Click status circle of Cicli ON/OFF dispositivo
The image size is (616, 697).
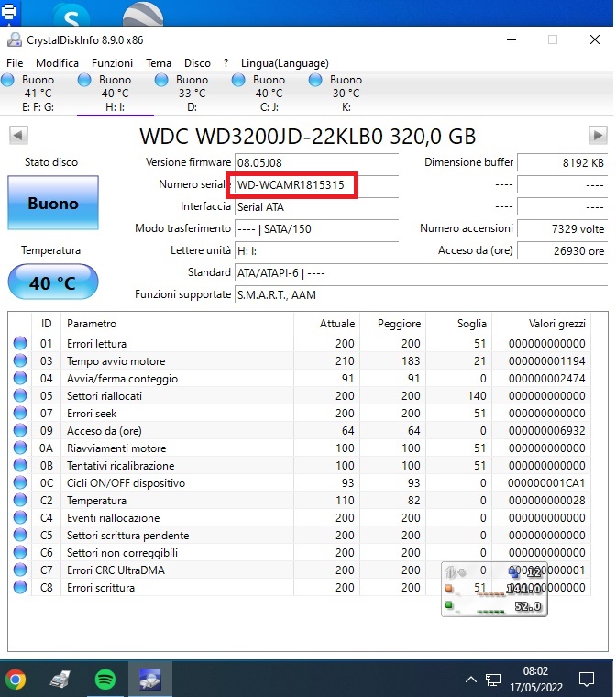20,482
